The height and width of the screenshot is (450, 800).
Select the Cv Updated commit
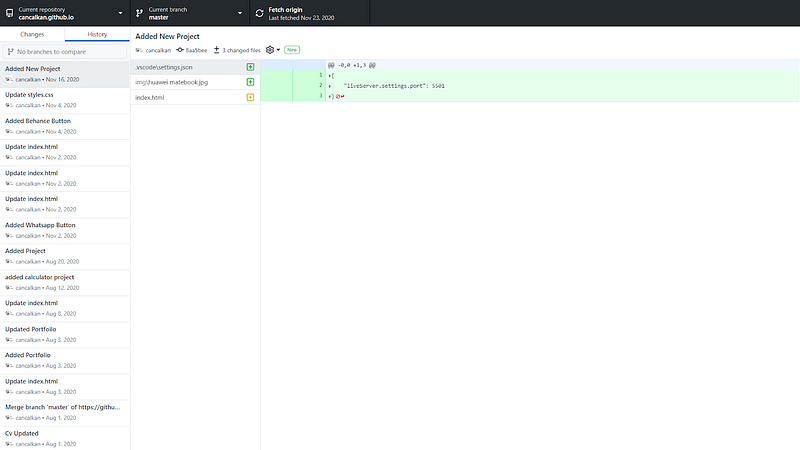65,438
